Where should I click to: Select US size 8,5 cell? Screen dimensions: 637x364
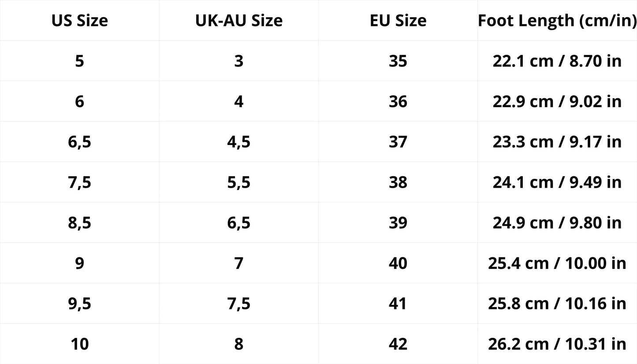pos(79,223)
